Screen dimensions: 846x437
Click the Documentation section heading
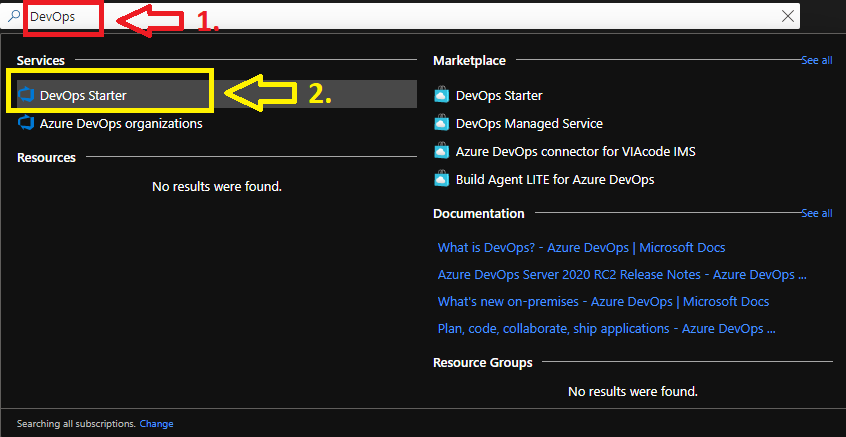coord(479,214)
